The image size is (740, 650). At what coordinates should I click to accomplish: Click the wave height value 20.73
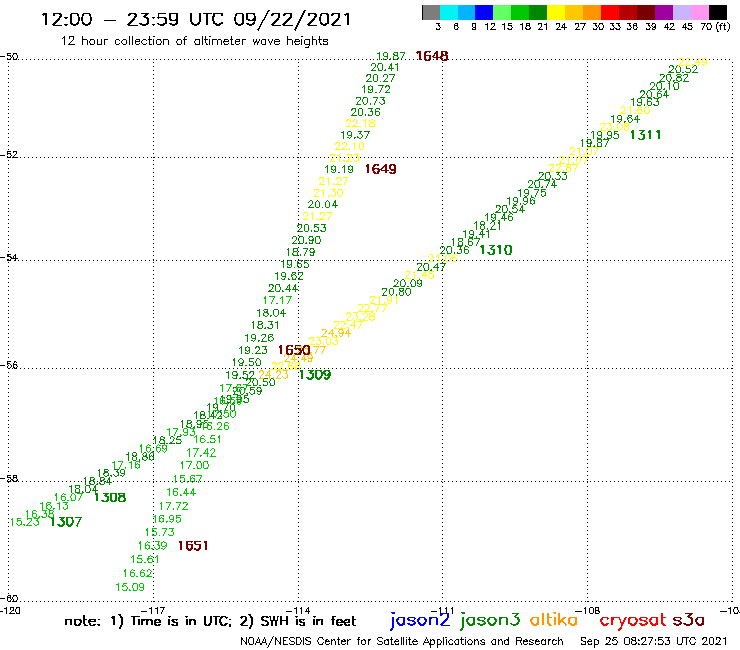tap(370, 101)
